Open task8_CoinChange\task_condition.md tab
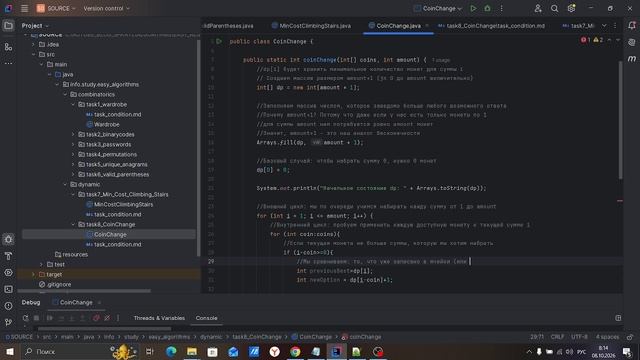This screenshot has height=360, width=640. 491,26
